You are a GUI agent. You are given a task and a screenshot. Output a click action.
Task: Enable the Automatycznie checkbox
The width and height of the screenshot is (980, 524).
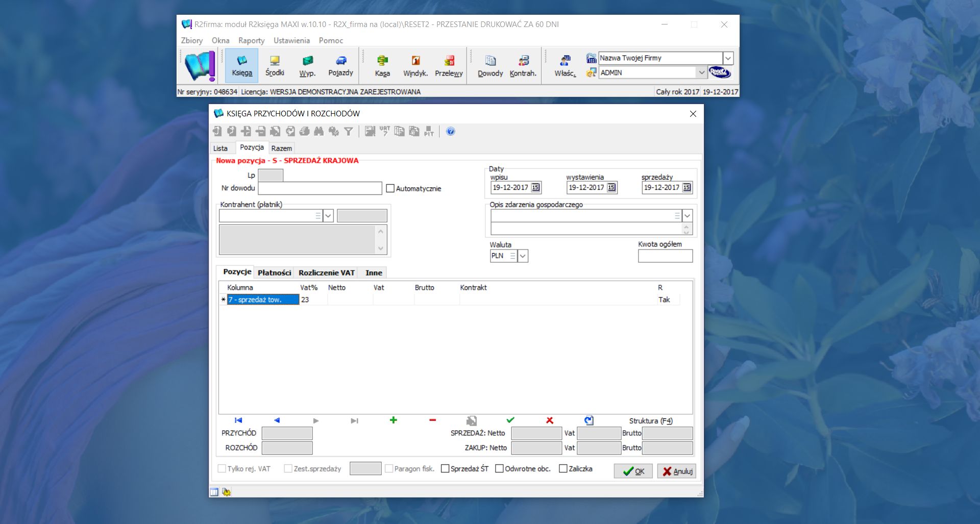[x=390, y=188]
